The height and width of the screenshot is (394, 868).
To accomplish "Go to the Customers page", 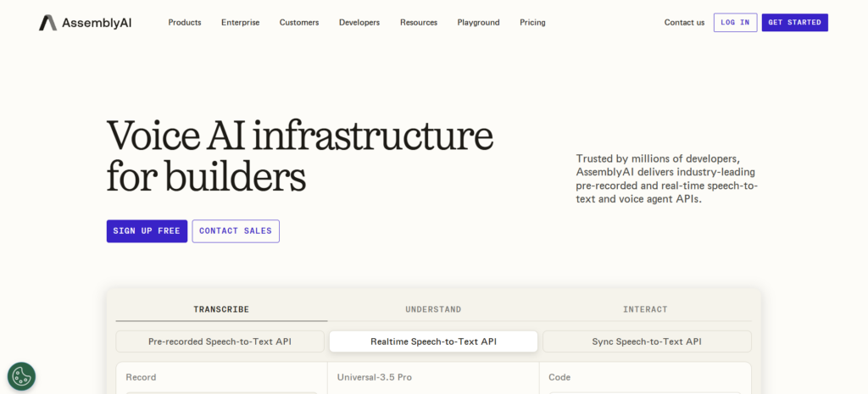I will (x=299, y=23).
